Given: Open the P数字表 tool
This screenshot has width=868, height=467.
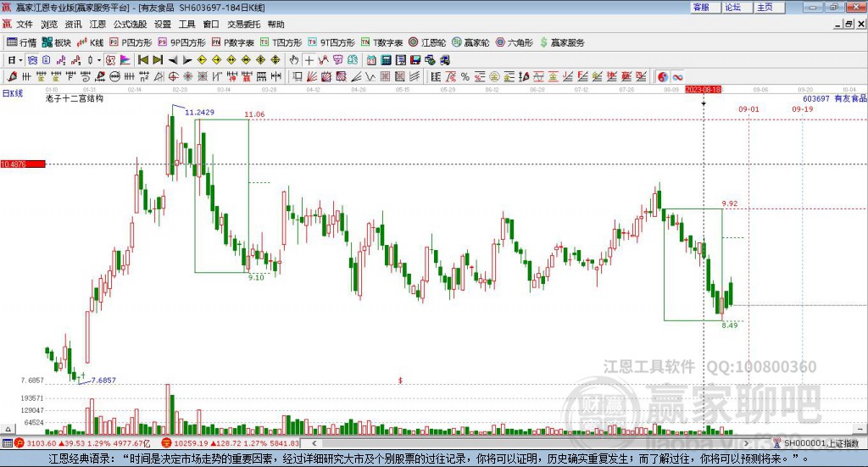Looking at the screenshot, I should [232, 42].
